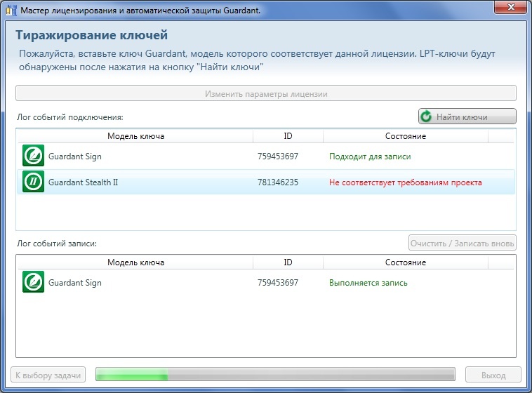Click Модель ключа header in write log
Viewport: 532px width, 393px height.
pyautogui.click(x=135, y=262)
